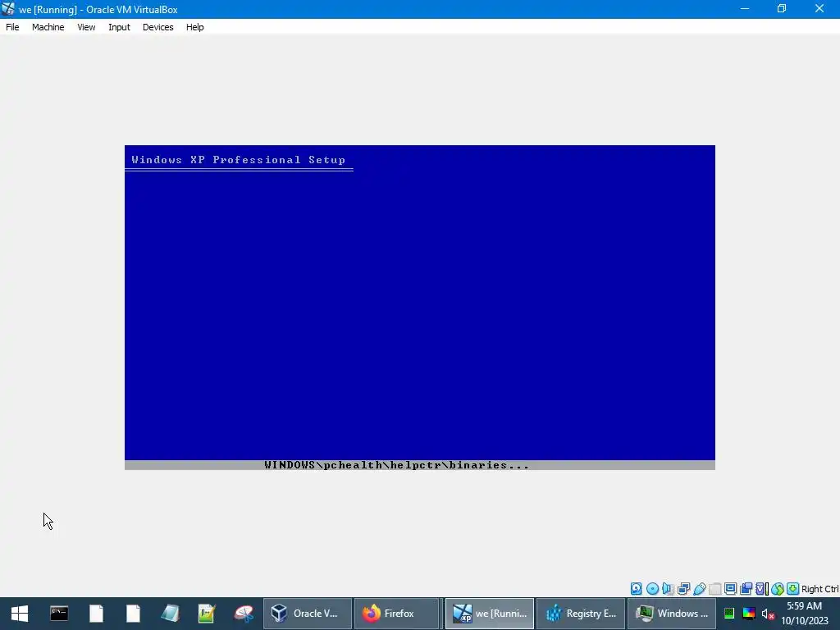Open the Devices menu

coord(157,27)
